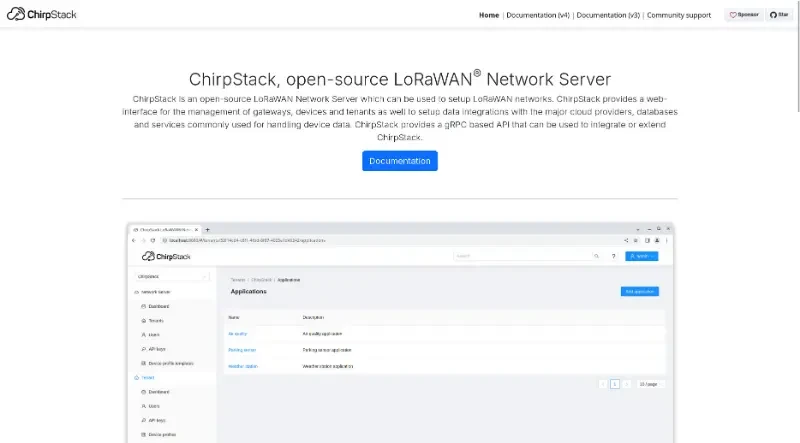Click the Description column header
Image resolution: width=800 pixels, height=443 pixels.
click(x=313, y=317)
